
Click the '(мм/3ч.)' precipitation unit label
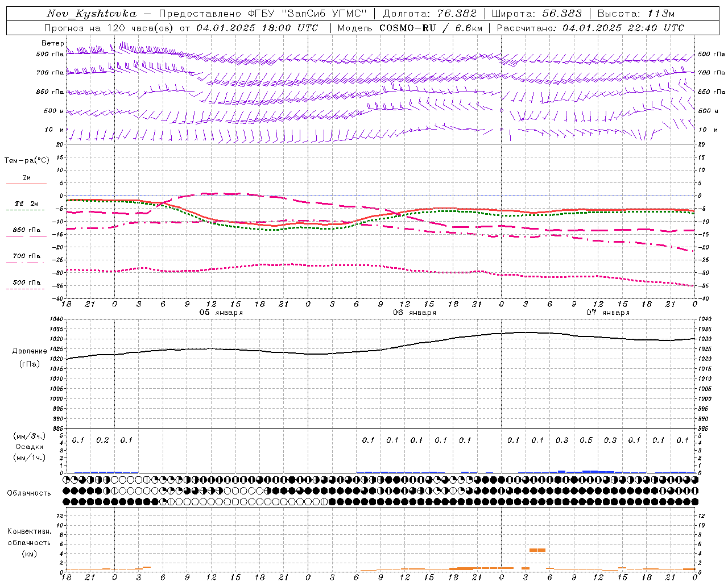click(x=30, y=436)
